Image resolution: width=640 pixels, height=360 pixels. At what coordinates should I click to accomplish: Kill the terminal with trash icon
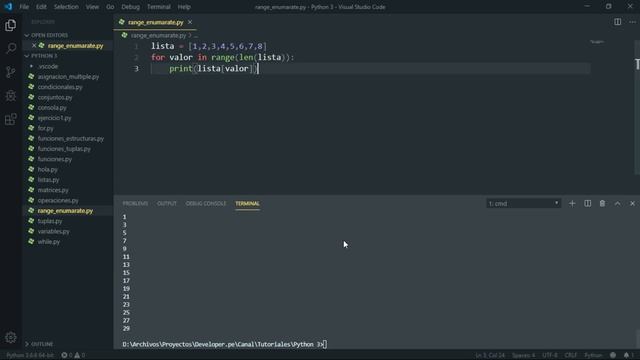[x=602, y=203]
